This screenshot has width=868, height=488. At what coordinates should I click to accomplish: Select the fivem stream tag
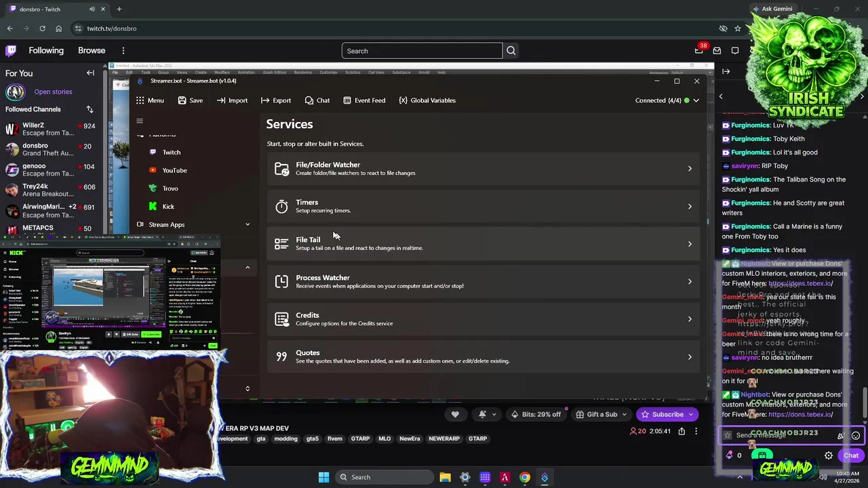335,439
